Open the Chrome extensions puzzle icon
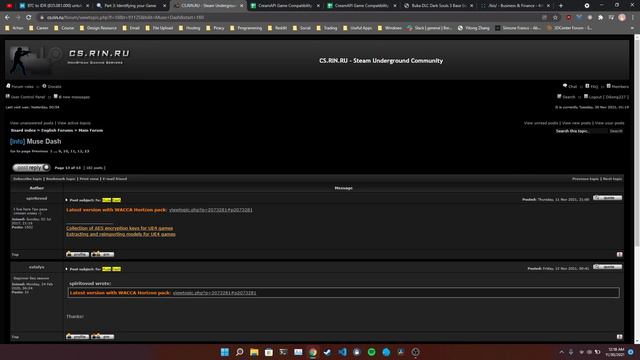This screenshot has height=360, width=640. point(600,18)
